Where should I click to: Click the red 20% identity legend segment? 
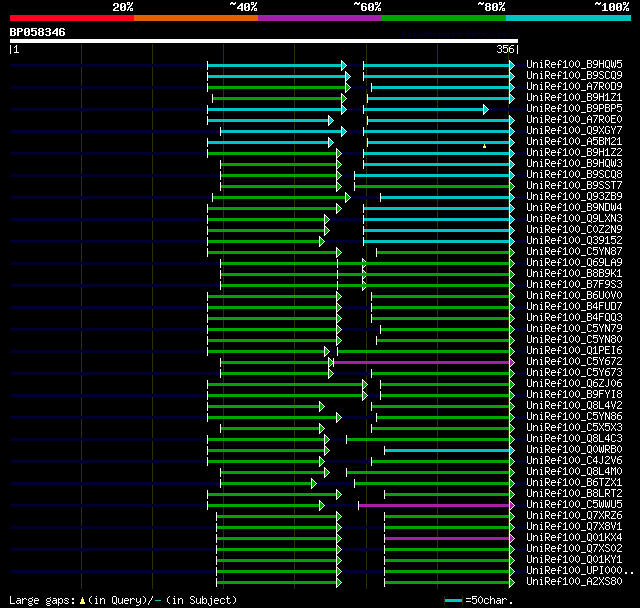click(72, 18)
